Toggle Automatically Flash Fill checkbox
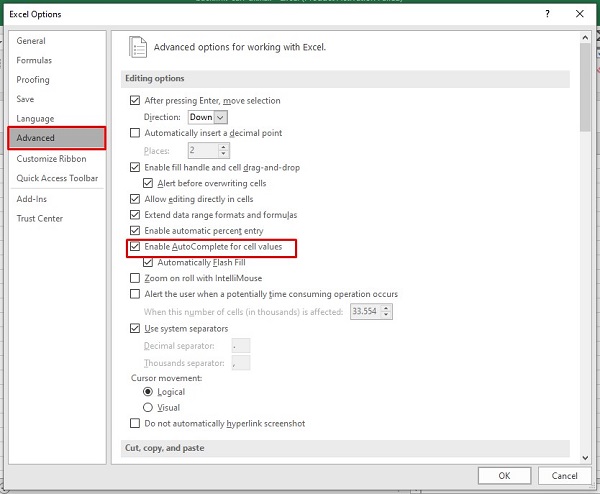Viewport: 600px width, 494px height. 150,262
